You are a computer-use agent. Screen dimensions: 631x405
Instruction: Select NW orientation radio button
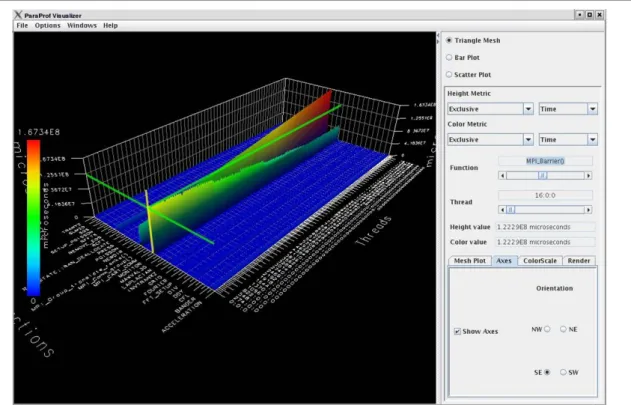547,329
